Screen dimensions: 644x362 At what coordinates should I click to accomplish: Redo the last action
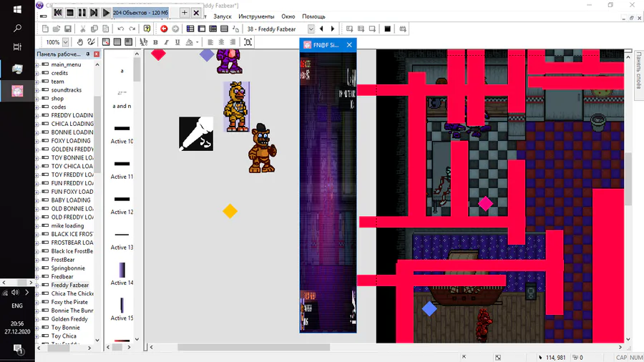point(132,29)
